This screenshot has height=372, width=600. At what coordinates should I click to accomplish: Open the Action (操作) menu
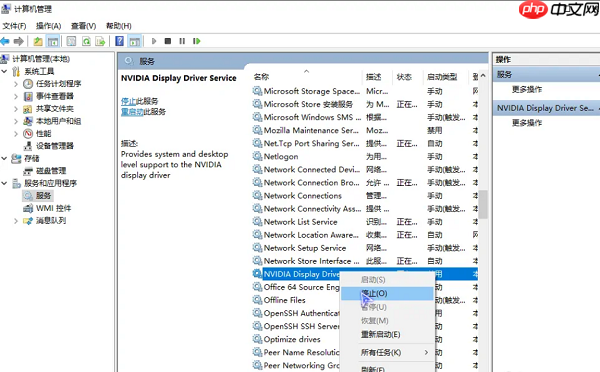click(x=48, y=26)
